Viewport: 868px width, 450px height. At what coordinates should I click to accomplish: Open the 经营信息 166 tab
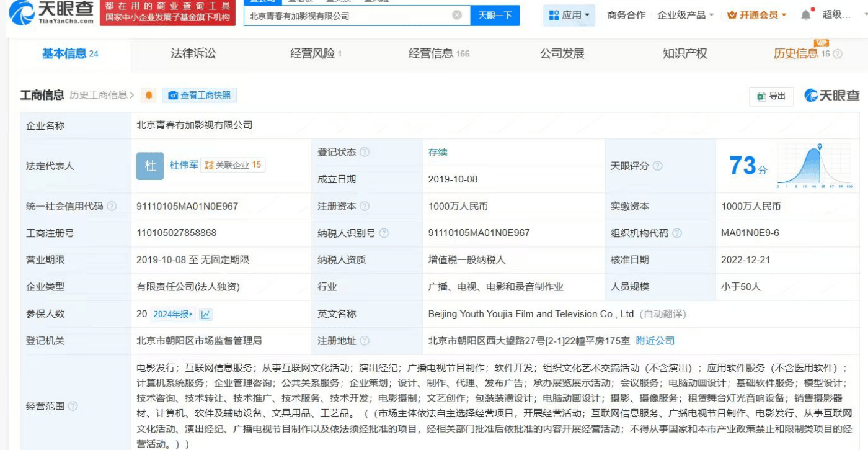[x=439, y=54]
